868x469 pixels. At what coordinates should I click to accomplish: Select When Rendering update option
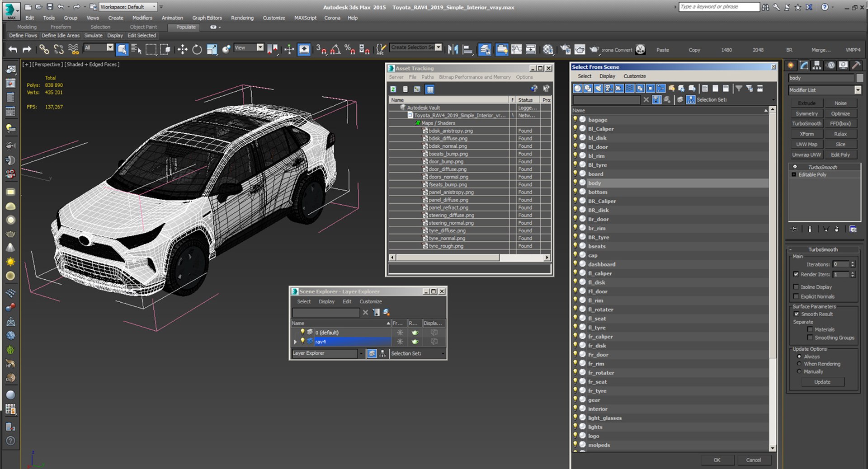(799, 364)
